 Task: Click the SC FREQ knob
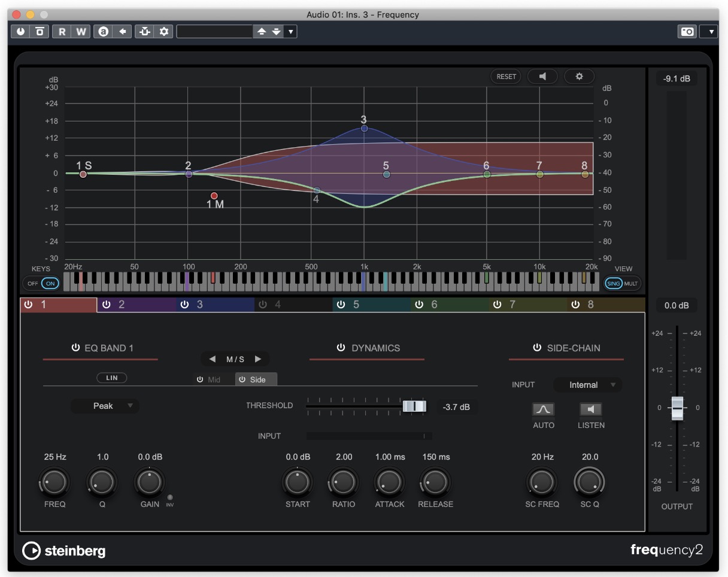pyautogui.click(x=542, y=482)
